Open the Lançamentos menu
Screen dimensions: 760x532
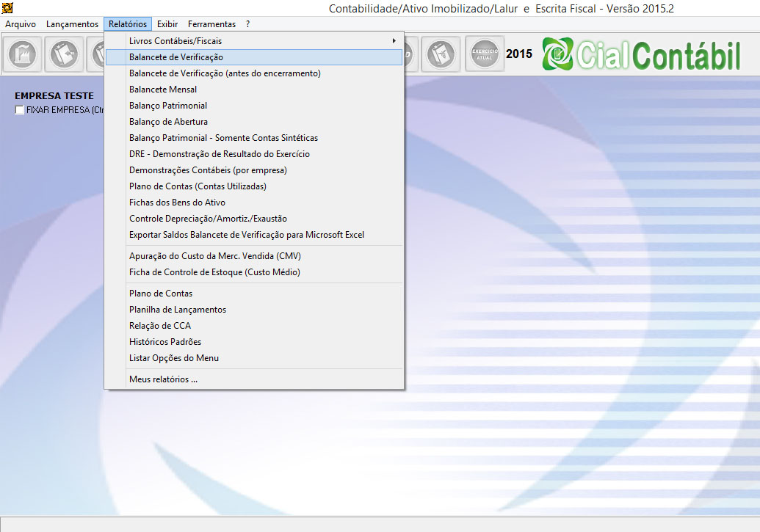[x=72, y=24]
